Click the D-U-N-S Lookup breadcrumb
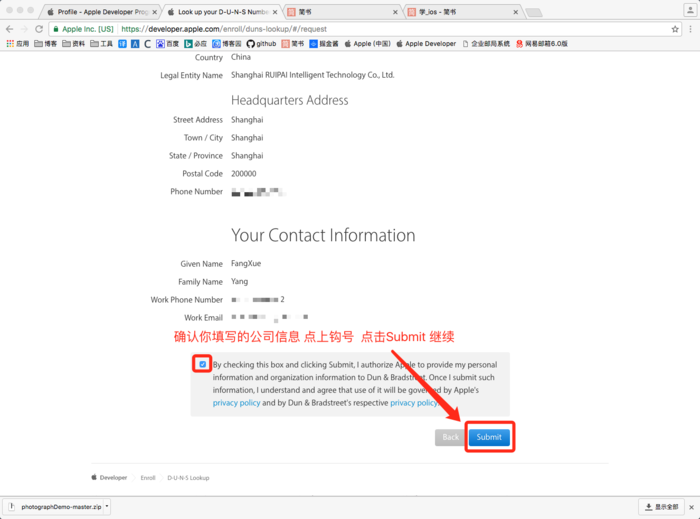This screenshot has width=700, height=519. pos(188,477)
